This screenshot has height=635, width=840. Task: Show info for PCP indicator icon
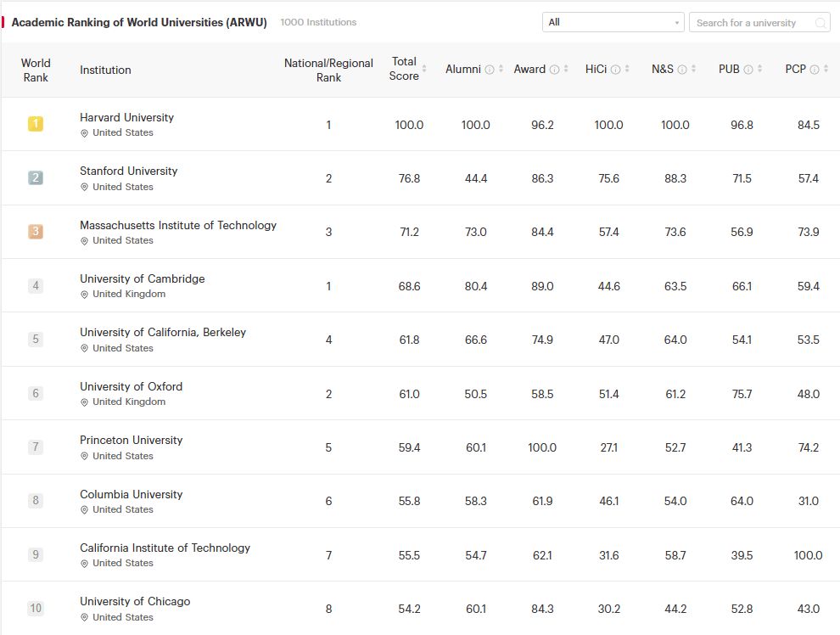[815, 70]
